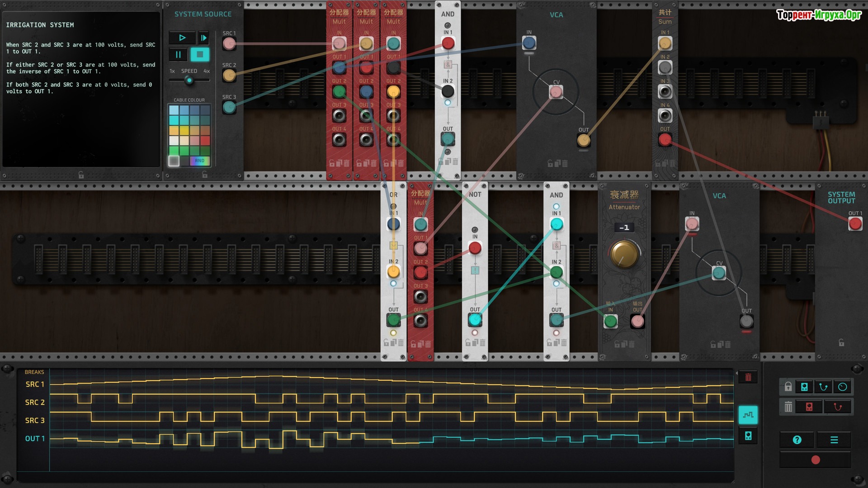Click the red trash icon beside the oscilloscope
Image resolution: width=868 pixels, height=488 pixels.
[748, 377]
